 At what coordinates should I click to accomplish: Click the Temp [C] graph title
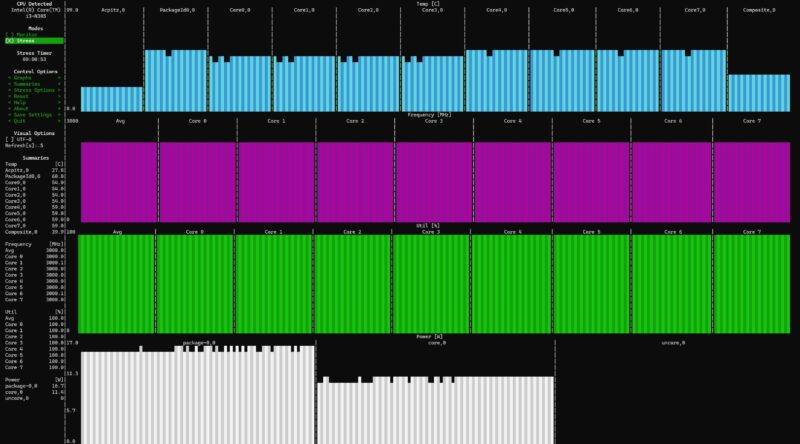click(428, 4)
